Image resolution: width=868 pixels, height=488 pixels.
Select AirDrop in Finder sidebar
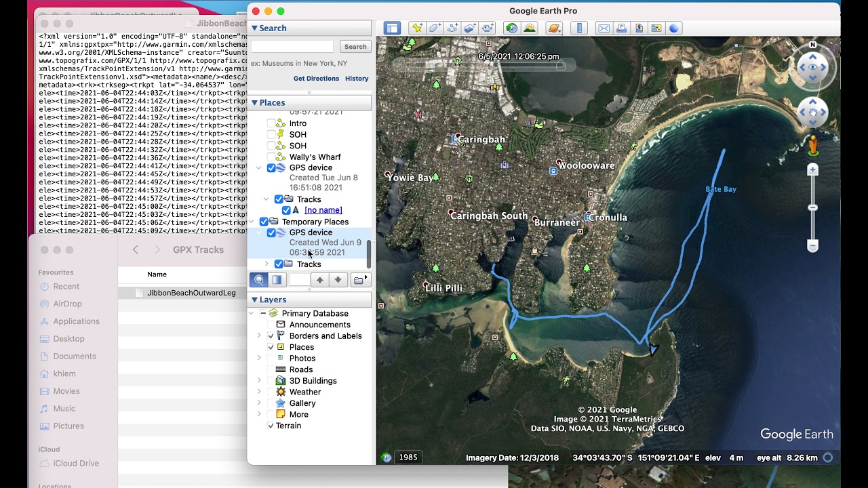(67, 304)
